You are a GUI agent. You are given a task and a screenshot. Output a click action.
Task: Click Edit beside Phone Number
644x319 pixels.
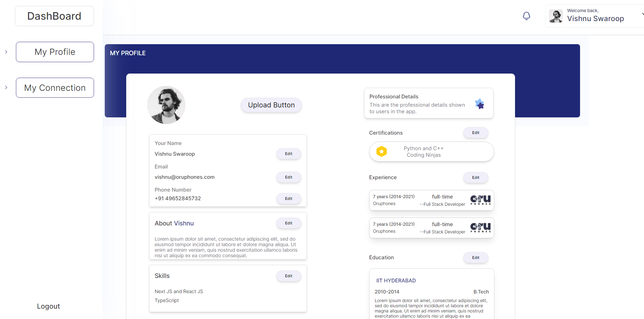click(289, 198)
